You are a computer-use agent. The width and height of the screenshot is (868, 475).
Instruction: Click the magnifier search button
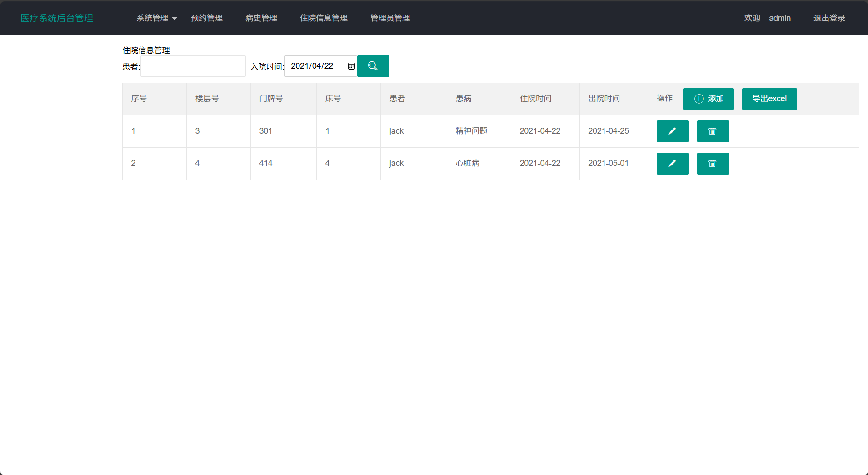click(x=373, y=66)
